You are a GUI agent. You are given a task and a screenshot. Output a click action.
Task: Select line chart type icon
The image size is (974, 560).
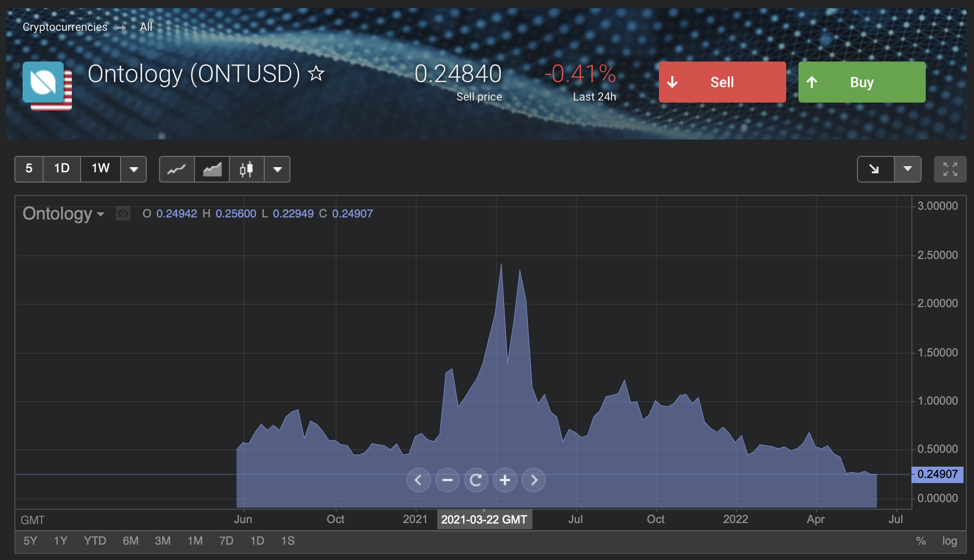pyautogui.click(x=177, y=169)
